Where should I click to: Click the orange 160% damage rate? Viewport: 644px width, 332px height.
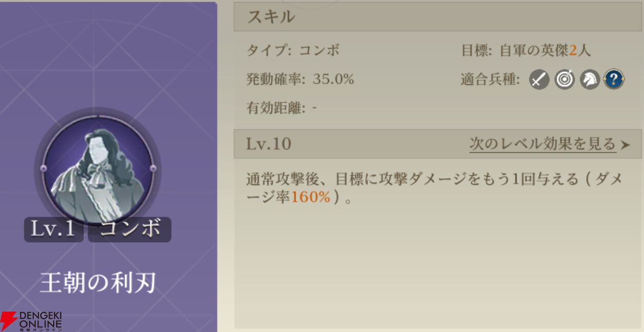310,197
